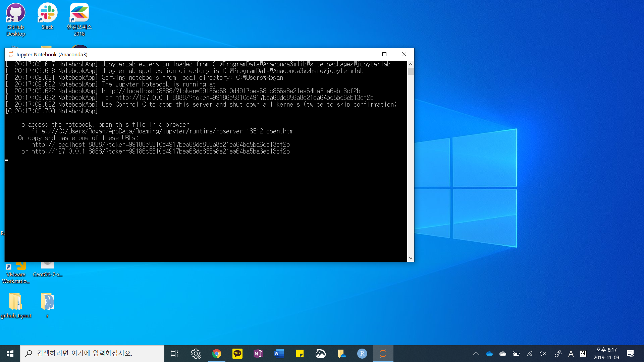Click the console vertical scrollbar thumb
This screenshot has width=644, height=362.
(x=411, y=71)
